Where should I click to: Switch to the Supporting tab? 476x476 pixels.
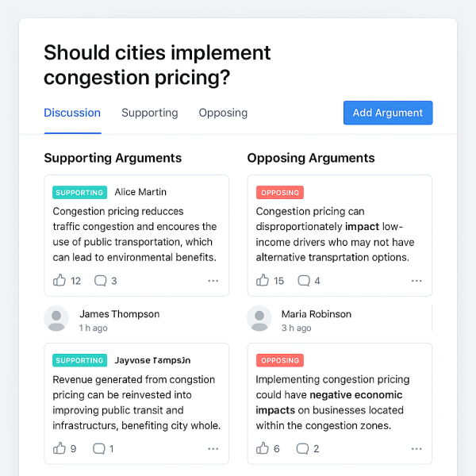(x=149, y=113)
